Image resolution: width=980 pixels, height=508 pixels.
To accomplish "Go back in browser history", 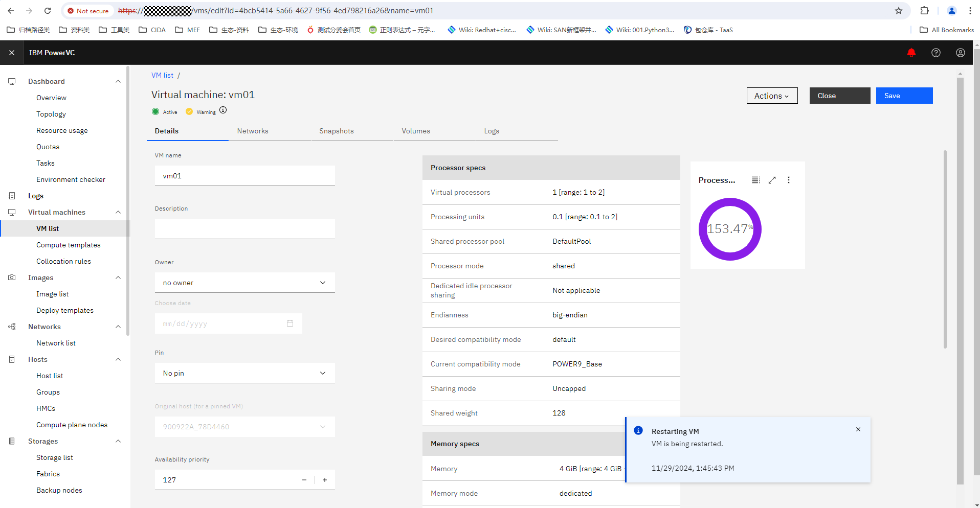I will (x=11, y=11).
